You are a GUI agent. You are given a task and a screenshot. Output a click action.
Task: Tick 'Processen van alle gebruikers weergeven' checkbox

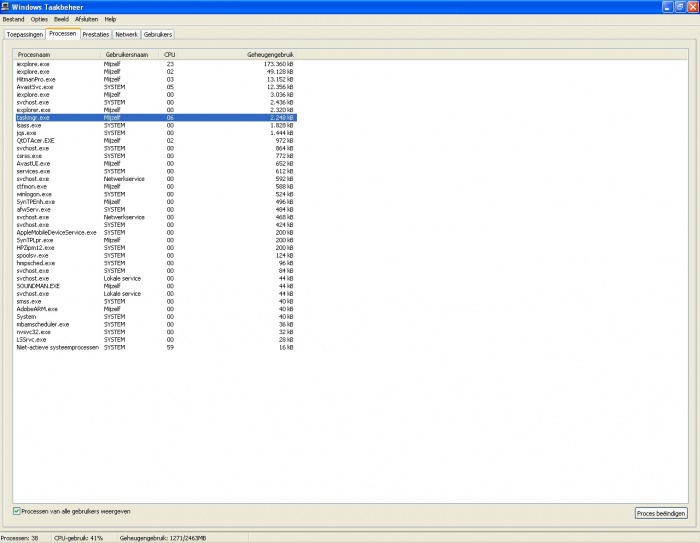click(17, 511)
